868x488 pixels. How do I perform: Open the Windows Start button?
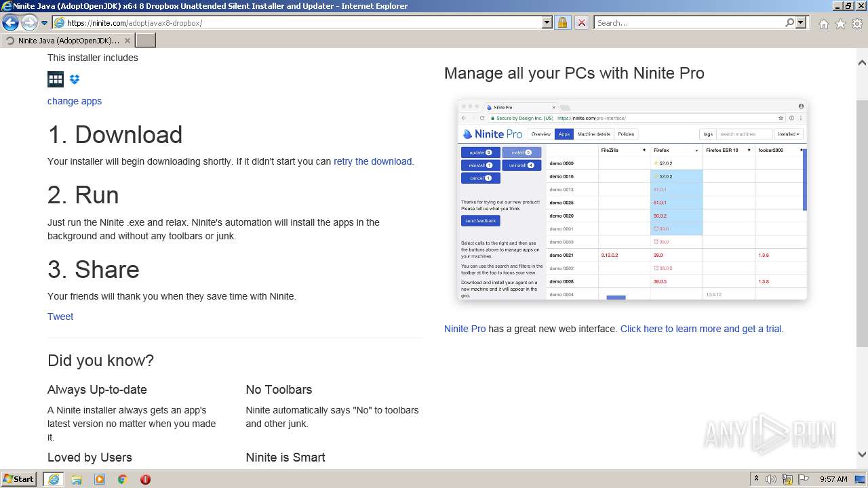pyautogui.click(x=18, y=479)
